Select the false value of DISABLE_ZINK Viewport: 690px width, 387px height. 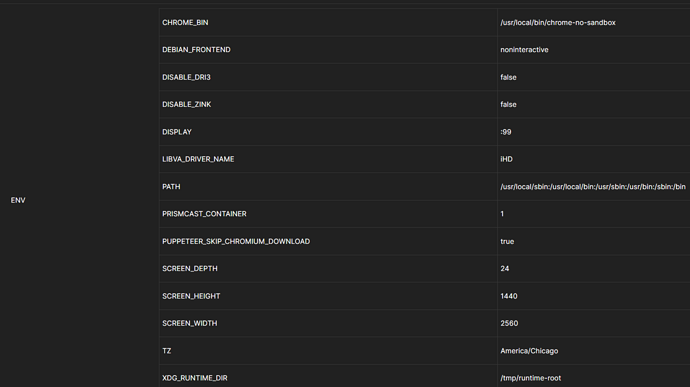508,104
